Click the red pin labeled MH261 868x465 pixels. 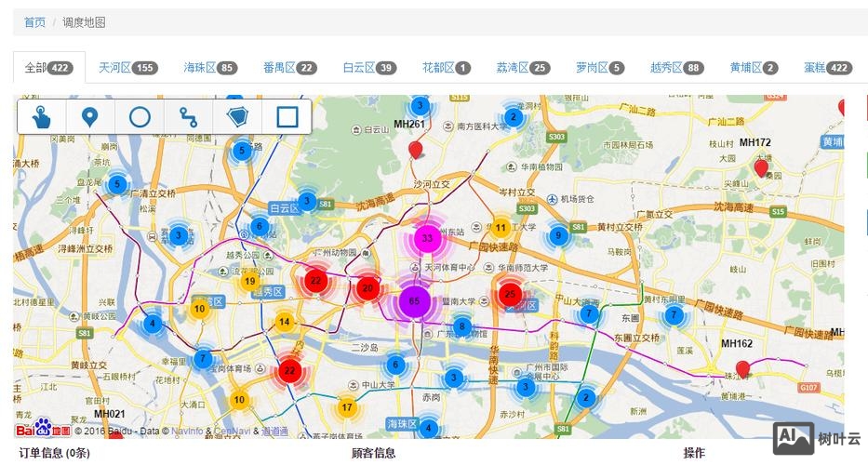pyautogui.click(x=415, y=150)
